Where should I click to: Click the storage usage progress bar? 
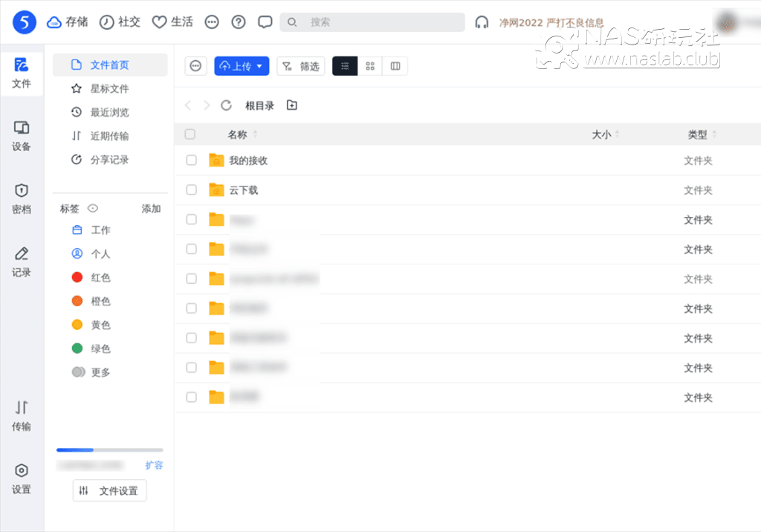(109, 450)
